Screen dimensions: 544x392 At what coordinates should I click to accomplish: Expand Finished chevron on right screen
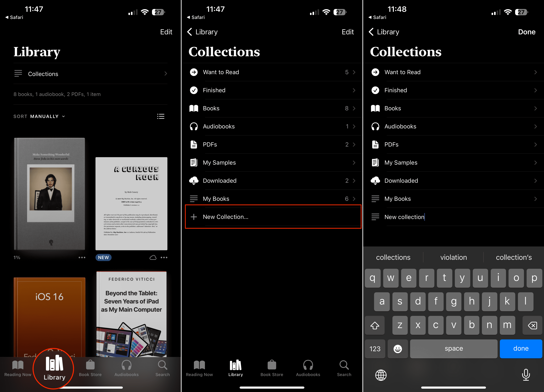click(x=536, y=90)
